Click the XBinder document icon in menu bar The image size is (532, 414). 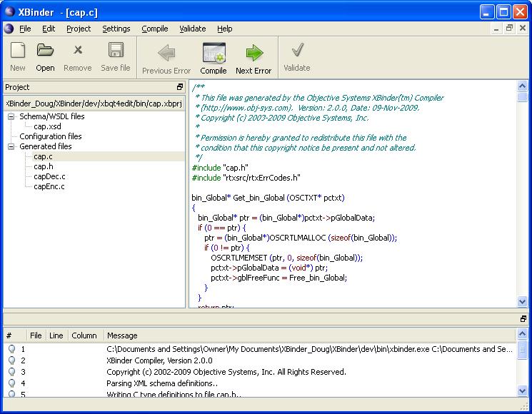pos(9,29)
